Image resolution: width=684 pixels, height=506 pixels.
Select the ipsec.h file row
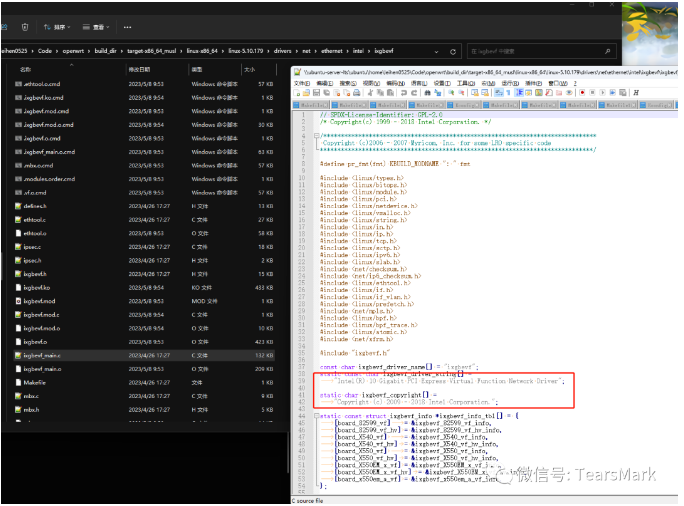click(x=144, y=260)
